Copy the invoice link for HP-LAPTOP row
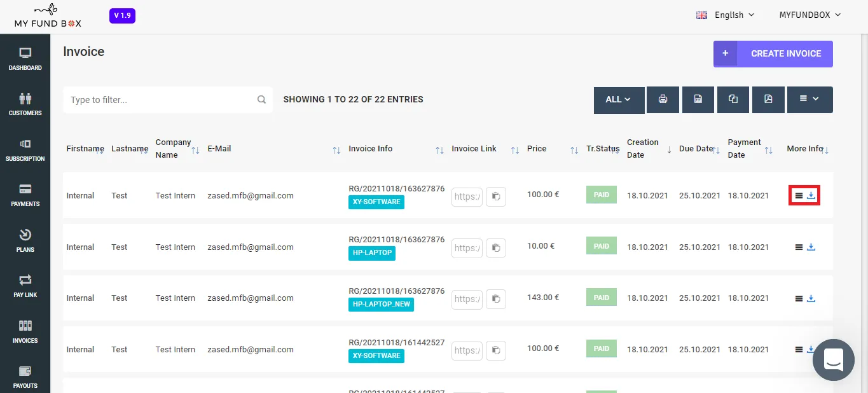The width and height of the screenshot is (868, 393). pos(496,247)
